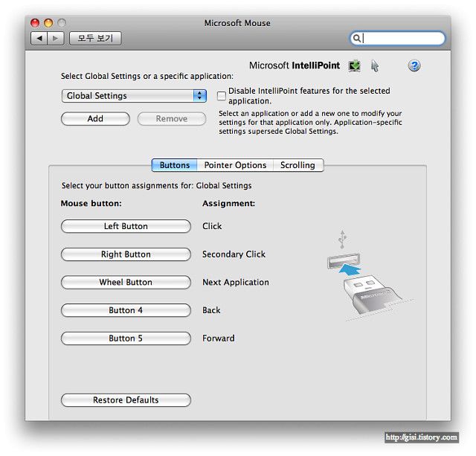
Task: Click the 모두 보기 show all button
Action: click(95, 38)
